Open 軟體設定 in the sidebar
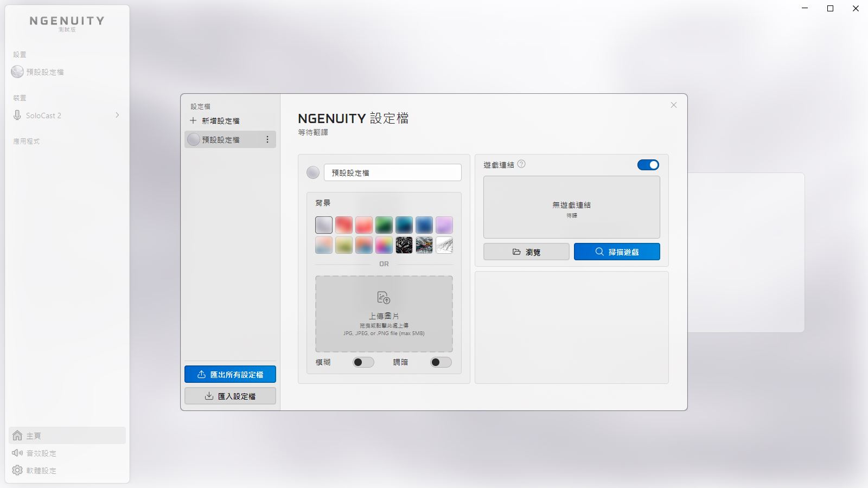The image size is (868, 488). (x=67, y=470)
